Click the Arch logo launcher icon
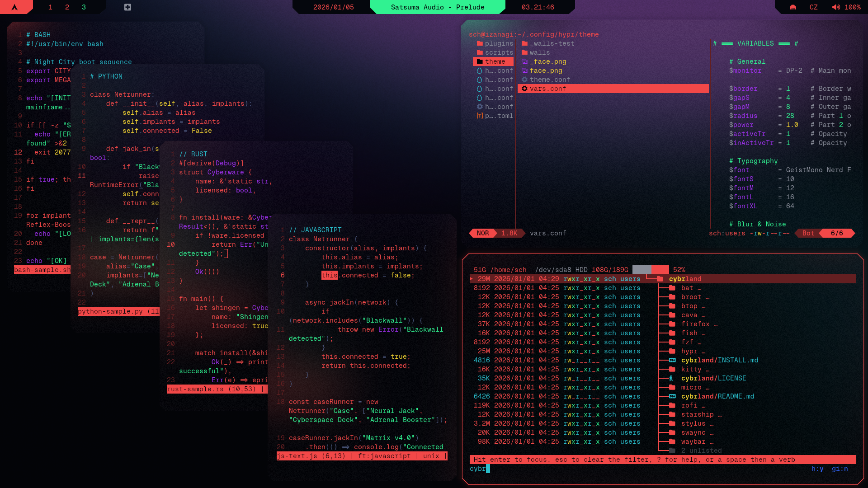The width and height of the screenshot is (868, 488). click(14, 7)
